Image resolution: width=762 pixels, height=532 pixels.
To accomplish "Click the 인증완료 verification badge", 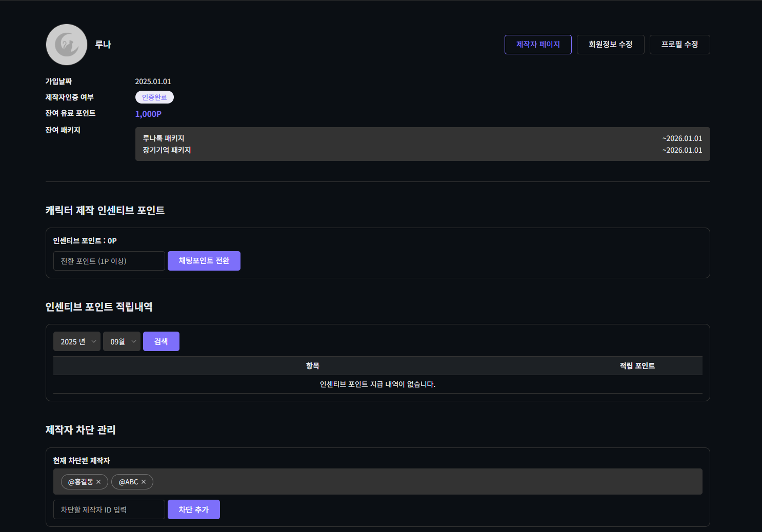I will 154,97.
